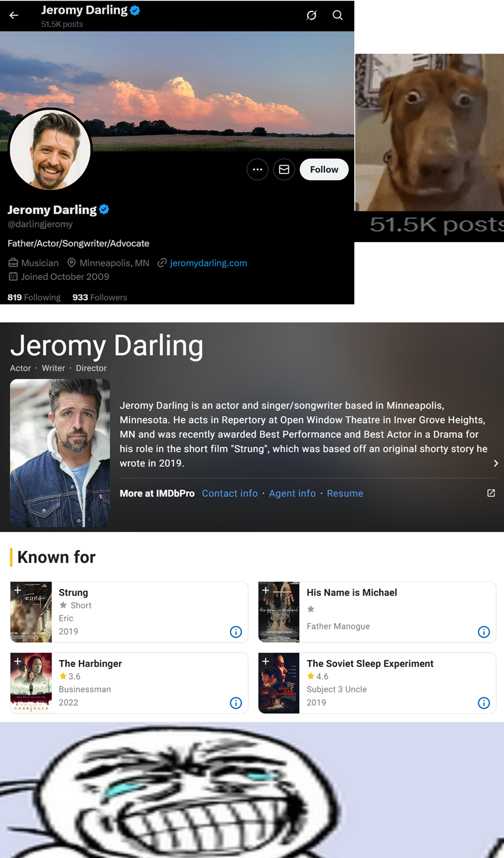The width and height of the screenshot is (504, 858).
Task: Show info for The Harbinger via info icon
Action: [236, 703]
